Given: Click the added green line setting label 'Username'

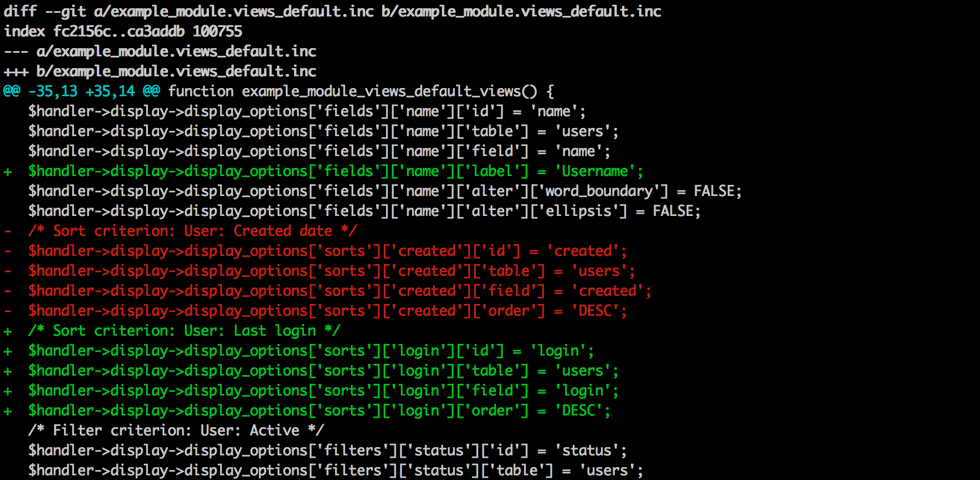Looking at the screenshot, I should [336, 171].
